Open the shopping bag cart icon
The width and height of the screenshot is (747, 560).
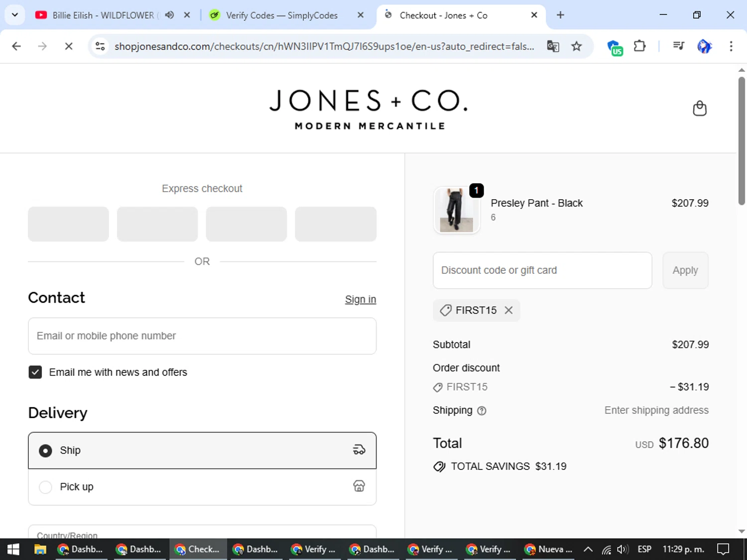coord(700,108)
